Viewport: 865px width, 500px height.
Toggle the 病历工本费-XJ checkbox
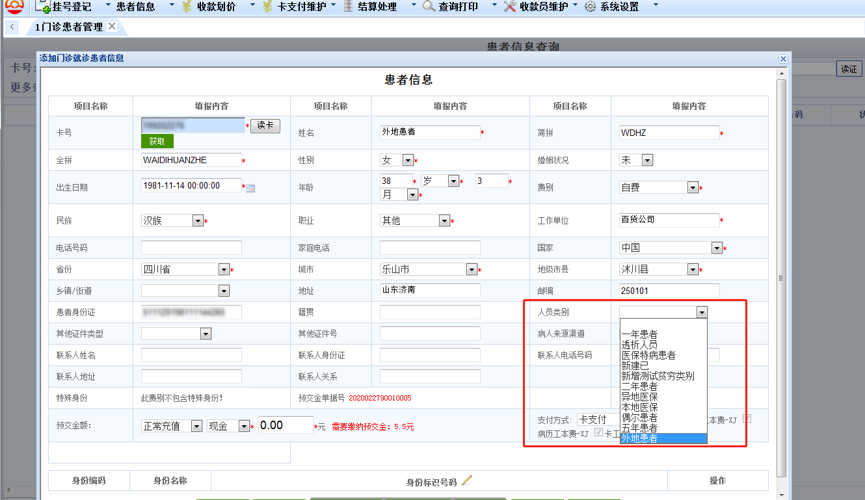point(599,433)
